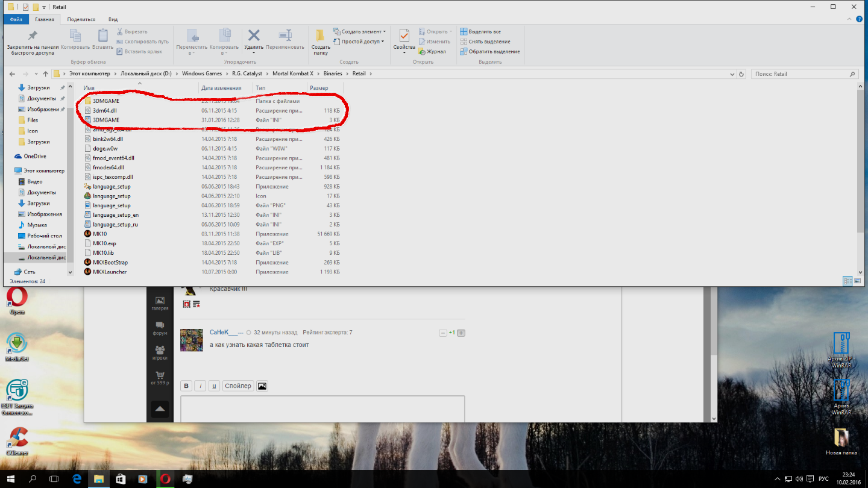Switch to Поделиться ribbon tab
Screen dimensions: 868x488
[81, 19]
